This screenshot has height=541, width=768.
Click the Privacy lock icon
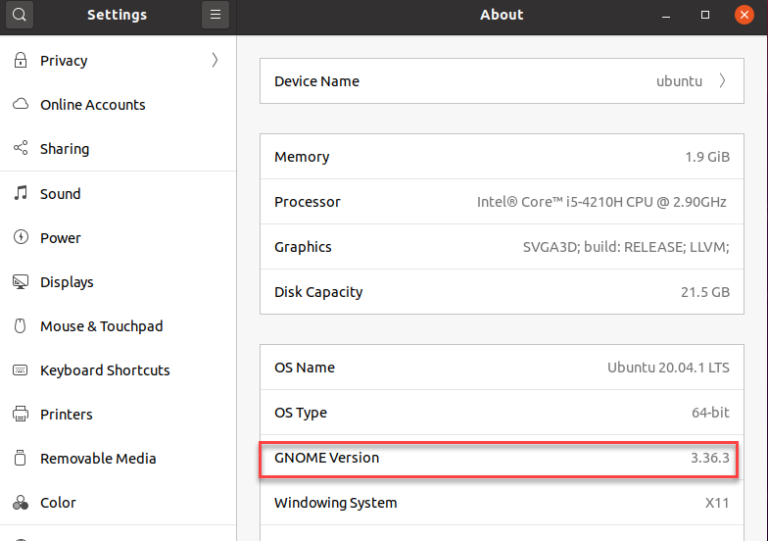coord(21,60)
